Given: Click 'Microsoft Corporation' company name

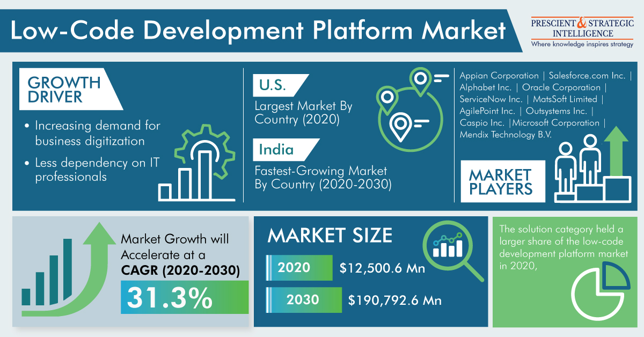Looking at the screenshot, I should click(x=555, y=123).
